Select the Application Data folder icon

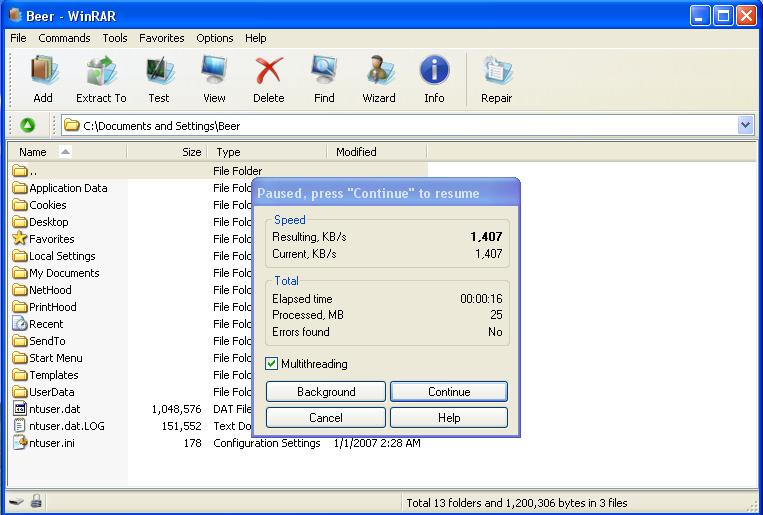point(19,188)
